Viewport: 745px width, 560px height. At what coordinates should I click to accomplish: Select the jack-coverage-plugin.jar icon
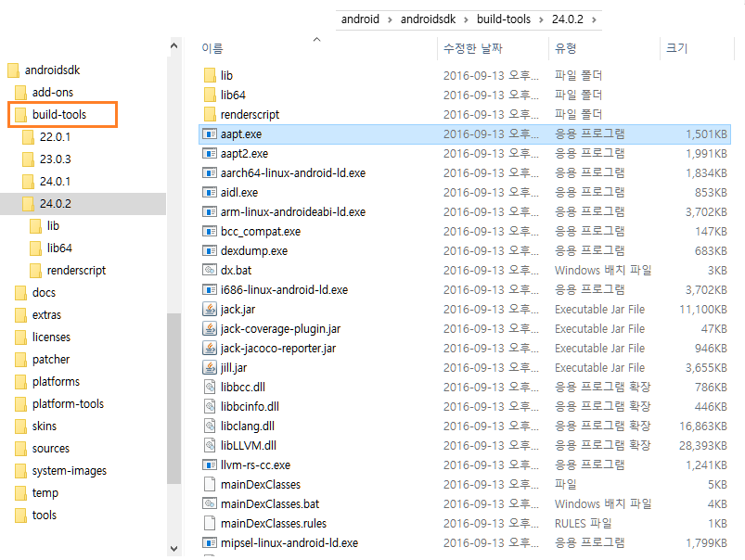[x=211, y=328]
